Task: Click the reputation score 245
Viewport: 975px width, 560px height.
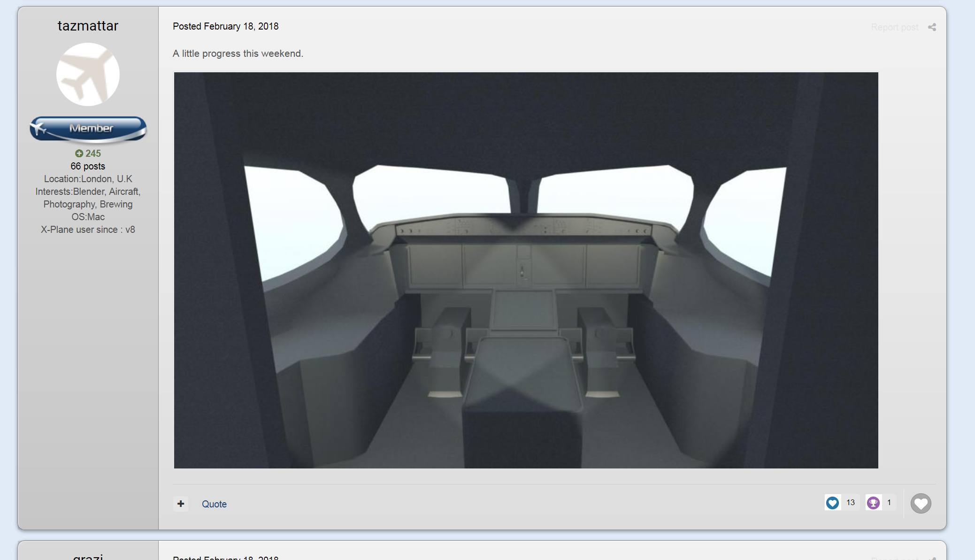Action: [x=93, y=153]
